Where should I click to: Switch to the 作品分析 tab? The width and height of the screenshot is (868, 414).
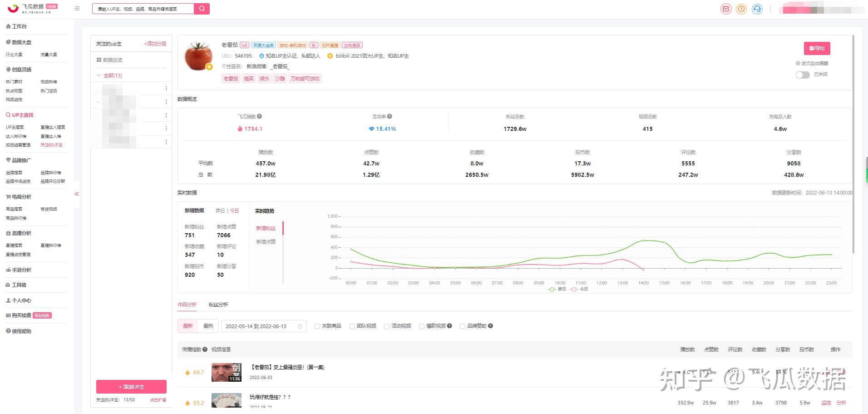pos(187,304)
